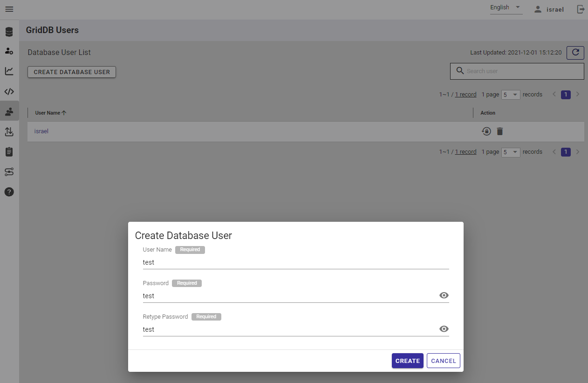Cancel the Create Database User dialog
588x383 pixels.
point(443,361)
